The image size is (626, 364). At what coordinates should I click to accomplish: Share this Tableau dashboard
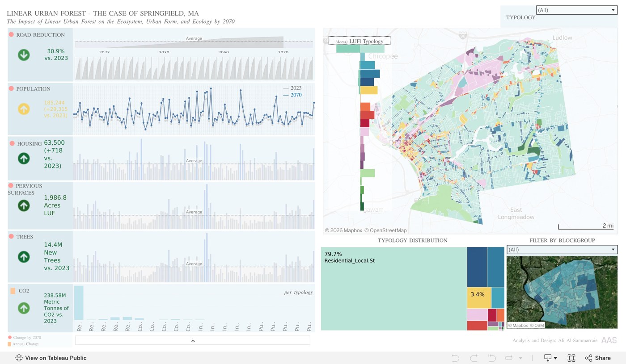(598, 358)
